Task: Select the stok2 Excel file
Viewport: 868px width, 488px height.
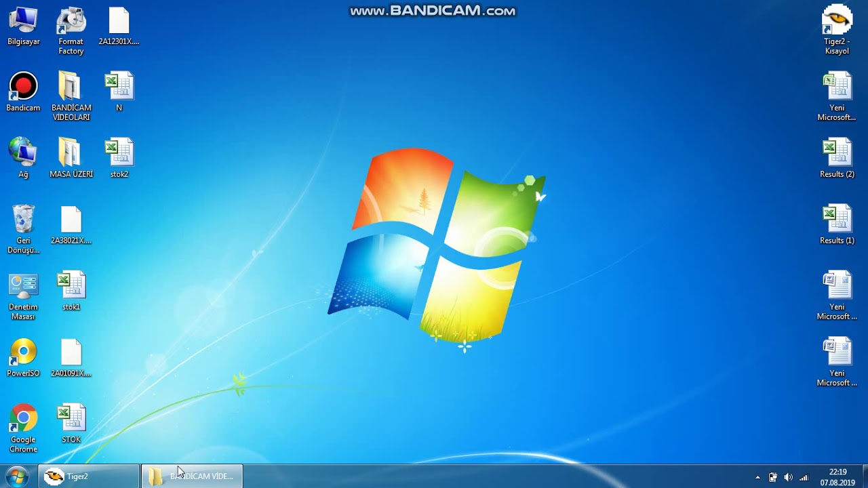Action: click(x=119, y=158)
